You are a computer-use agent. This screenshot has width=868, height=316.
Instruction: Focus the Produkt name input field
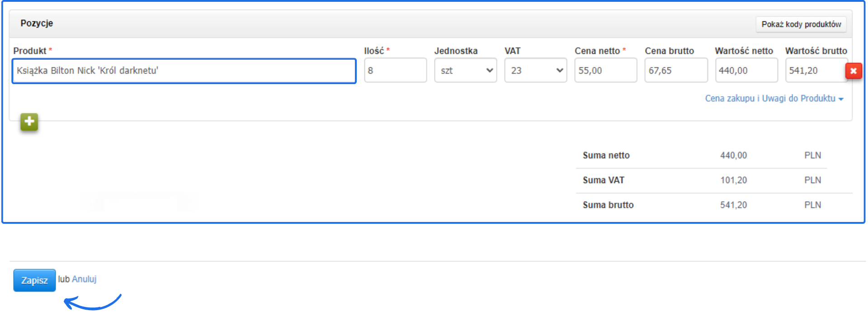click(x=184, y=71)
